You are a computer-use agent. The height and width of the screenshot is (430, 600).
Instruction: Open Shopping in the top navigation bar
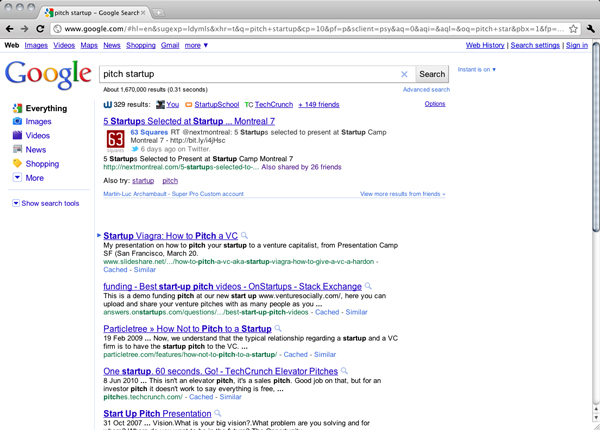pos(141,45)
